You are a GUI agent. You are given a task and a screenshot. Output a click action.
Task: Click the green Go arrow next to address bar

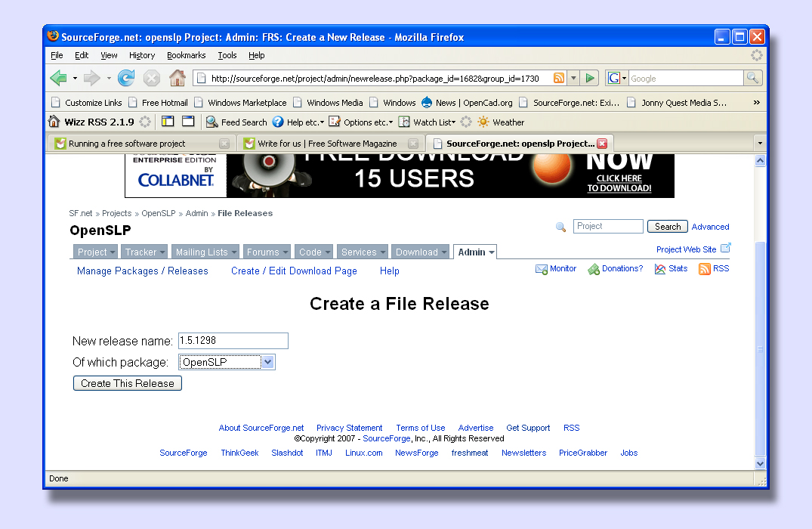(x=589, y=79)
